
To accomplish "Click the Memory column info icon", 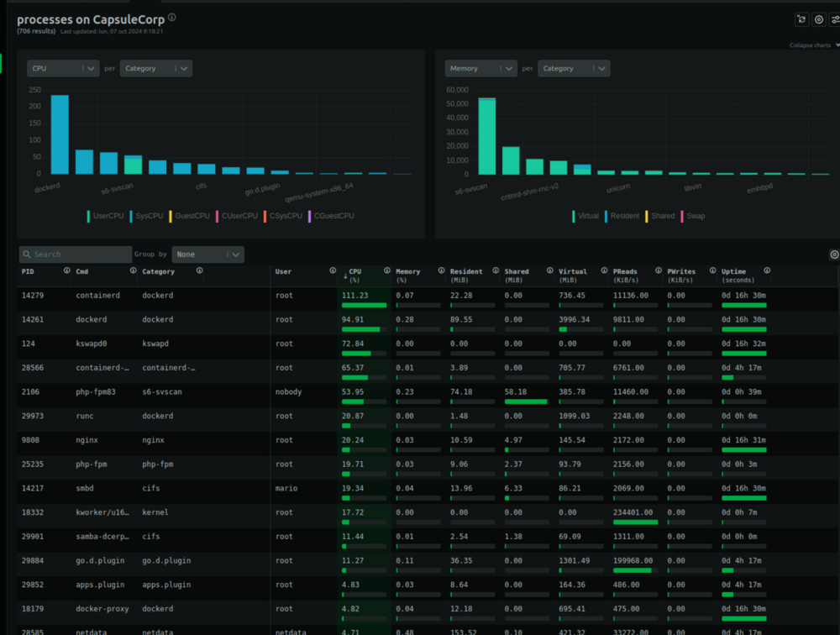I will [x=442, y=270].
